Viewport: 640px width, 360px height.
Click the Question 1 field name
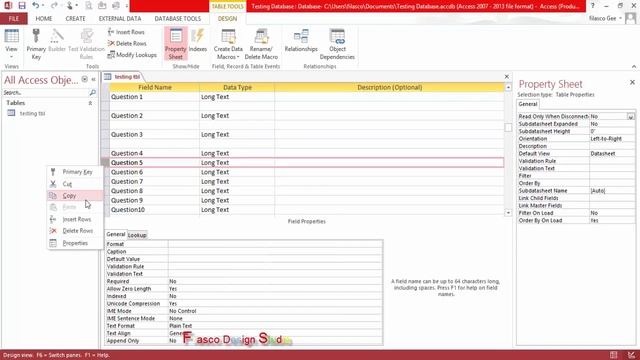pyautogui.click(x=154, y=97)
